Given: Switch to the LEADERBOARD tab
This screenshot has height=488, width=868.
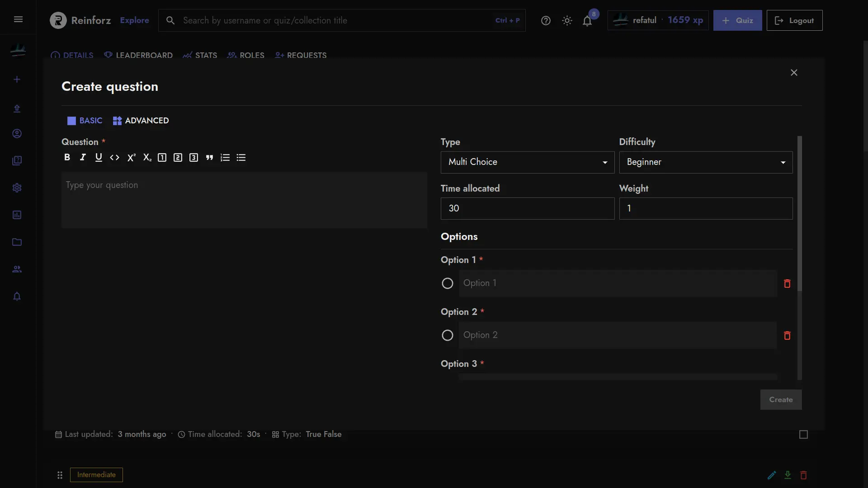Looking at the screenshot, I should (138, 56).
